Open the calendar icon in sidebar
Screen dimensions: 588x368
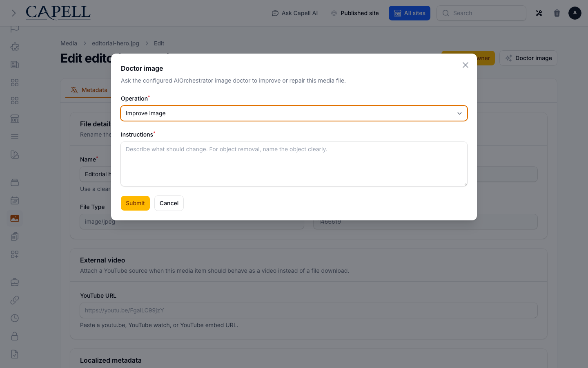[x=15, y=200]
